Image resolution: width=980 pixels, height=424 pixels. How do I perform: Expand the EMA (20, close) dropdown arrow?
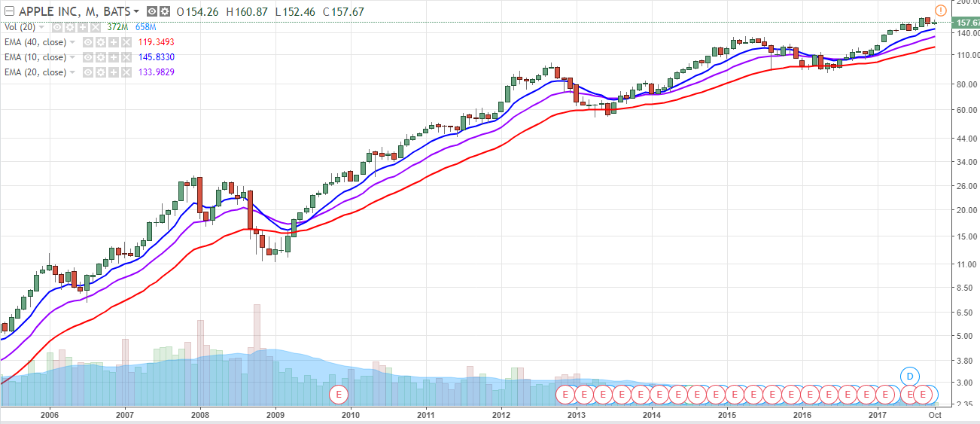click(72, 72)
